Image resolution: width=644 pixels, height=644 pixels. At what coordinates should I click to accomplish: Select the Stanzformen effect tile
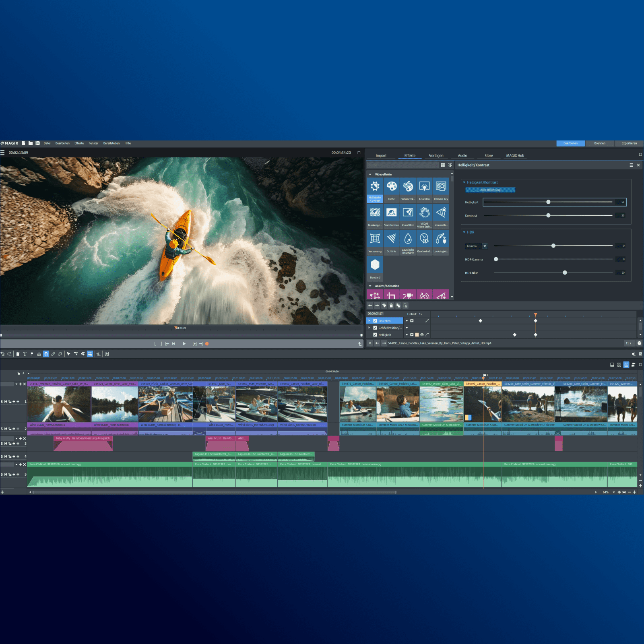coord(391,217)
